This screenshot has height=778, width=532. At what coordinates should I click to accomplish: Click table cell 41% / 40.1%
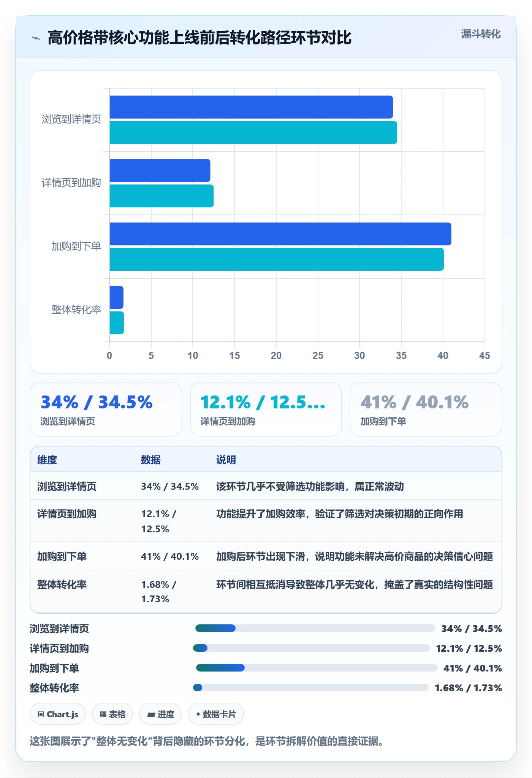click(x=170, y=556)
